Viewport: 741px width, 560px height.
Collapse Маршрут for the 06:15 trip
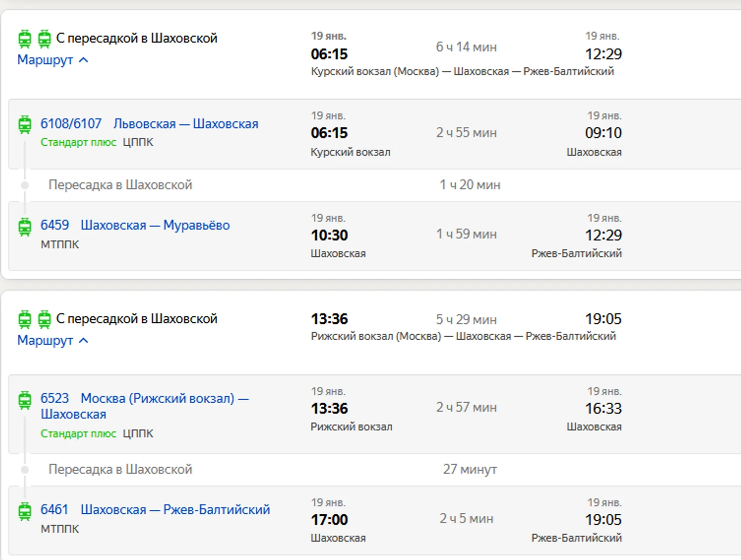click(x=53, y=60)
